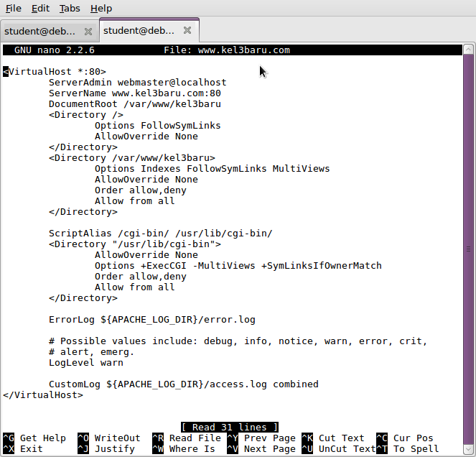Image resolution: width=476 pixels, height=457 pixels.
Task: Open the File menu
Action: 14,9
